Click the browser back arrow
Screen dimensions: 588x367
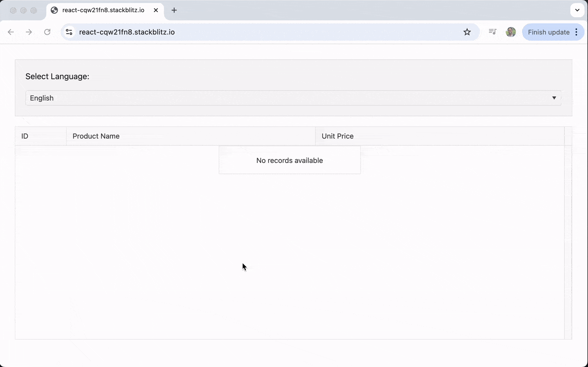(x=11, y=32)
